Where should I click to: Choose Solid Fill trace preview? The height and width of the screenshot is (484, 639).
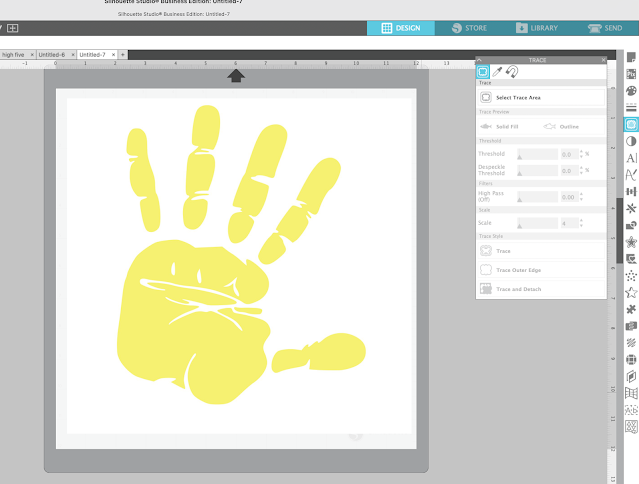(x=499, y=127)
